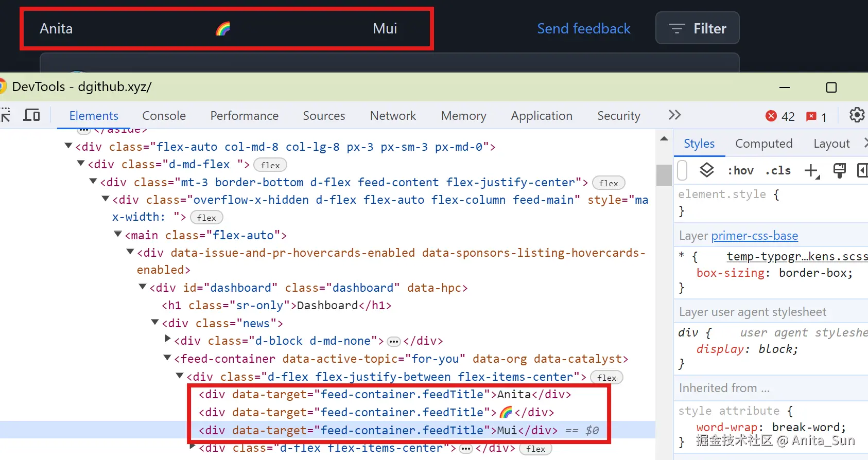Switch to the Console tab
This screenshot has height=460, width=868.
(164, 116)
